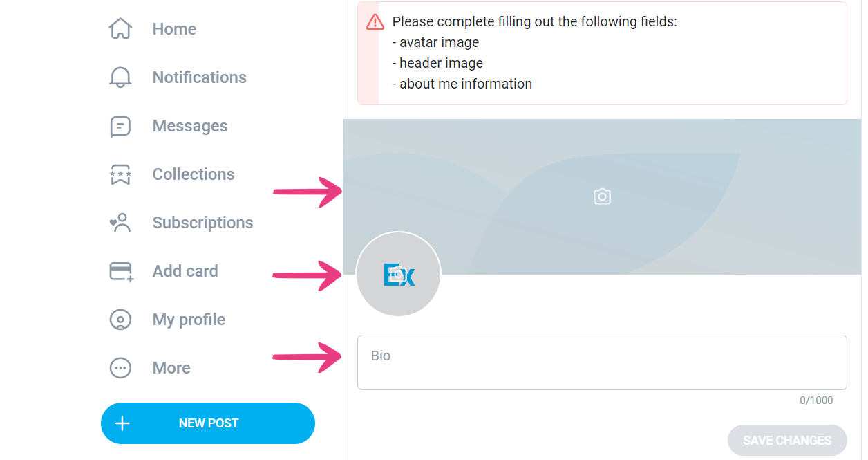Click the Subscriptions heart-person icon
868x460 pixels.
click(x=120, y=223)
